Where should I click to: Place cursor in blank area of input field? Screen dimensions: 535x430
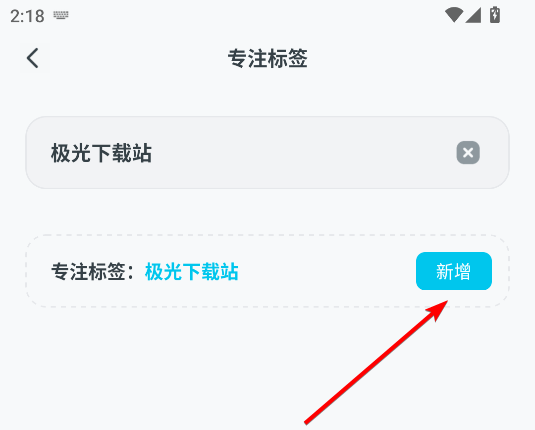(300, 153)
